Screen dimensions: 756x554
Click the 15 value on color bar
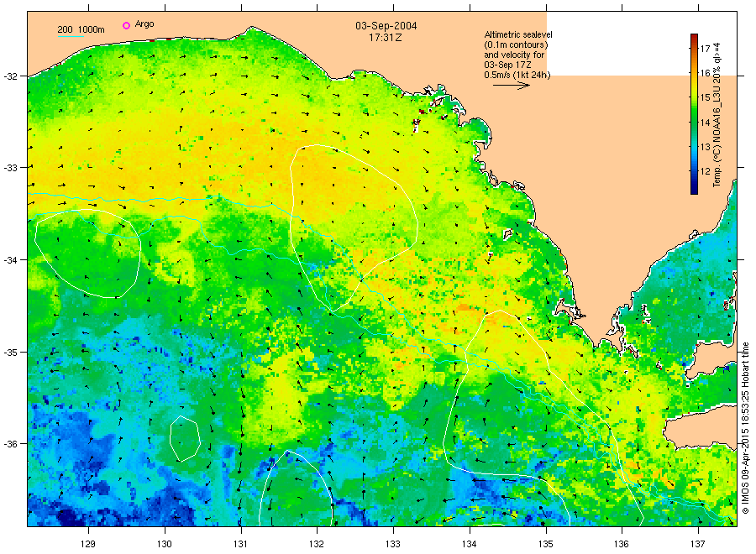[x=705, y=98]
